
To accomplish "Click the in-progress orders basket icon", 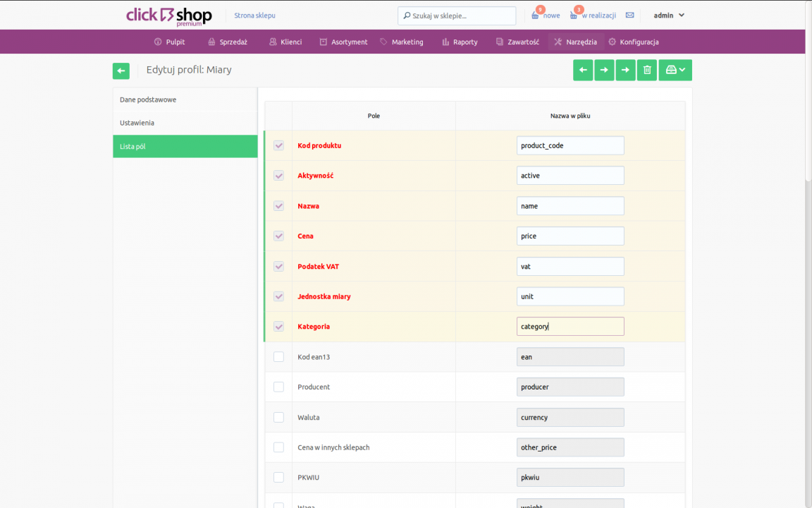I will coord(574,15).
